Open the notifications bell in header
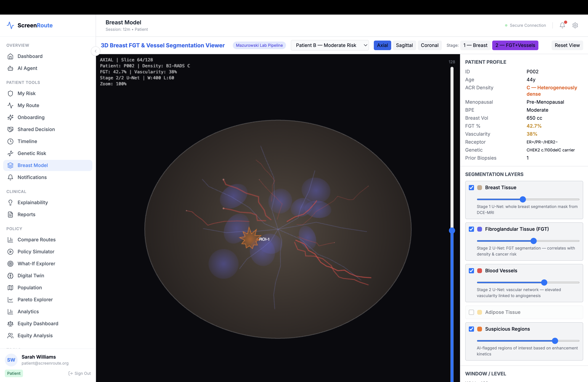Image resolution: width=588 pixels, height=382 pixels. coord(562,25)
